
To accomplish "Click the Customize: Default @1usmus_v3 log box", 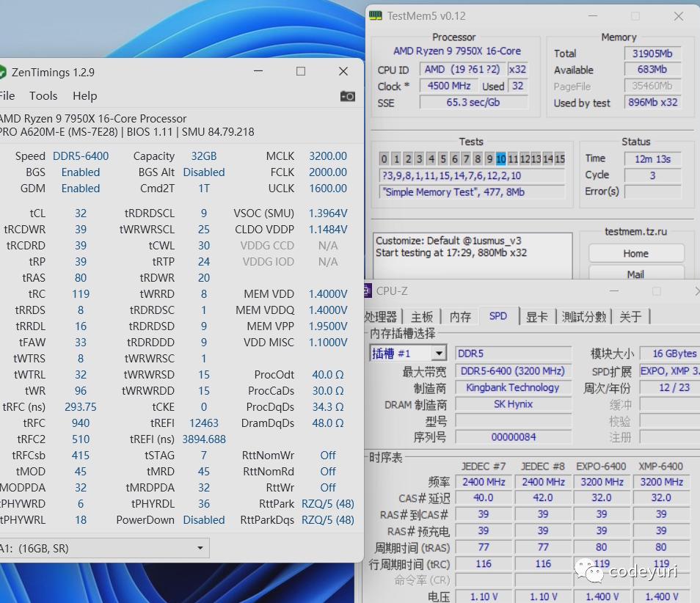I will pos(473,256).
